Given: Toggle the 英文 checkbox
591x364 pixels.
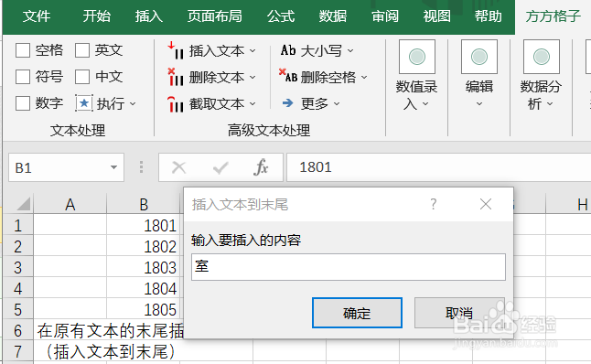Looking at the screenshot, I should tap(82, 50).
